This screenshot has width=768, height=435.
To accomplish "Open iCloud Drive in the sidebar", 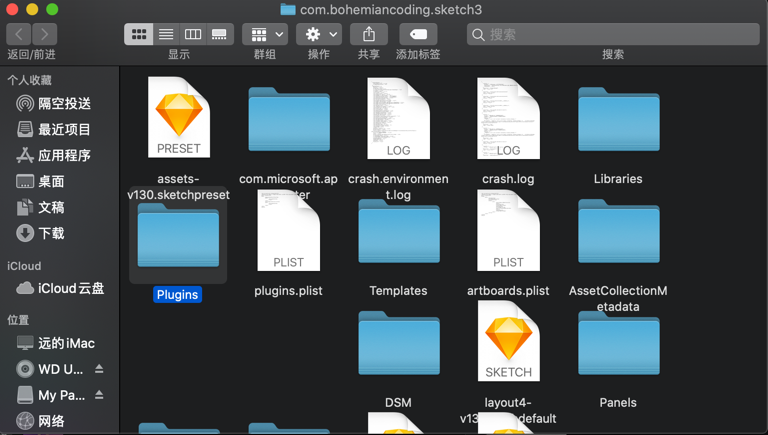I will click(x=59, y=288).
